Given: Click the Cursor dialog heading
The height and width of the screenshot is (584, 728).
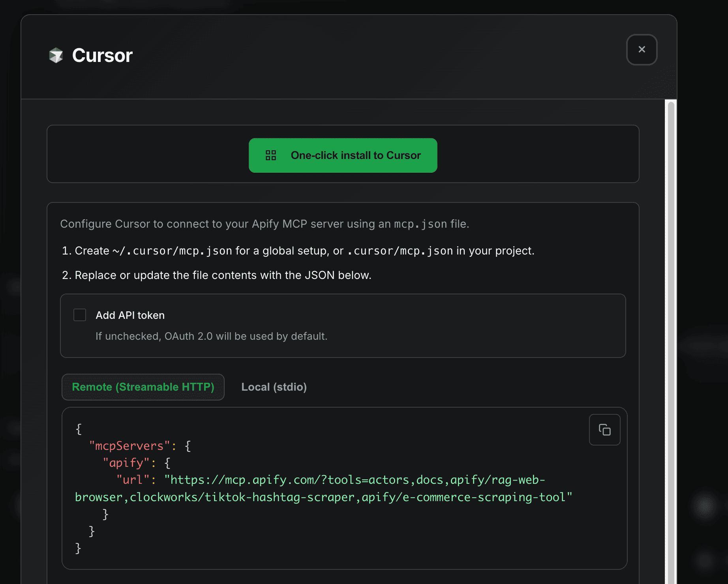Looking at the screenshot, I should (x=102, y=55).
